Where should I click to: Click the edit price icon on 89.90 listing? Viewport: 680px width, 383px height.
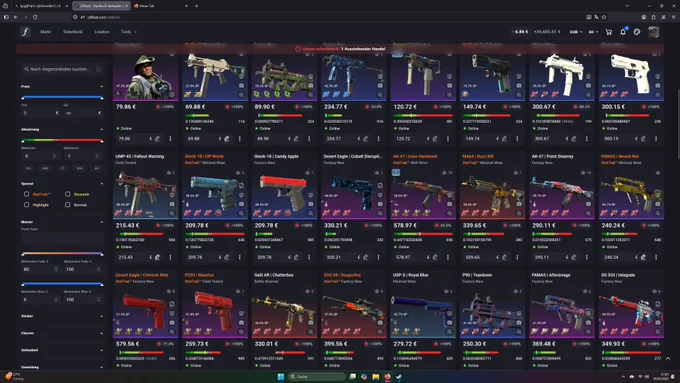[296, 139]
